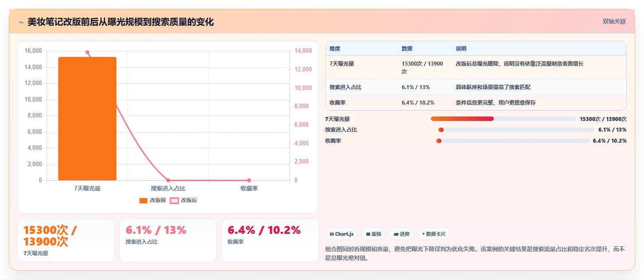Screen dimensions: 644x280
Task: Click the page title 美妆笔记改版前后
Action: [121, 22]
